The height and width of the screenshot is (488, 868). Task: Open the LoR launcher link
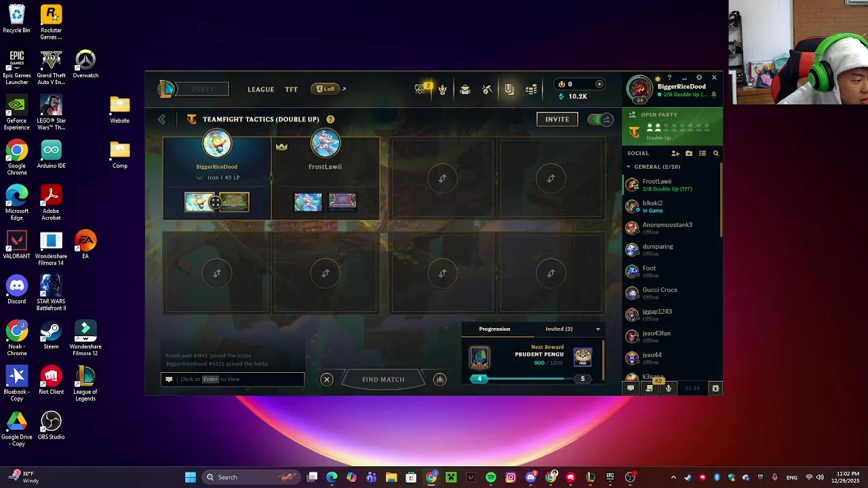click(x=329, y=89)
